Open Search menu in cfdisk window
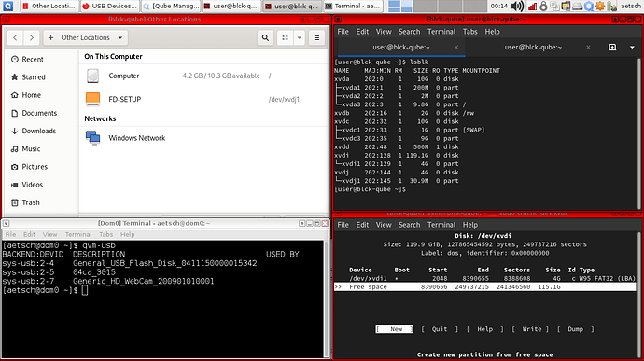The image size is (644, 361). 409,225
